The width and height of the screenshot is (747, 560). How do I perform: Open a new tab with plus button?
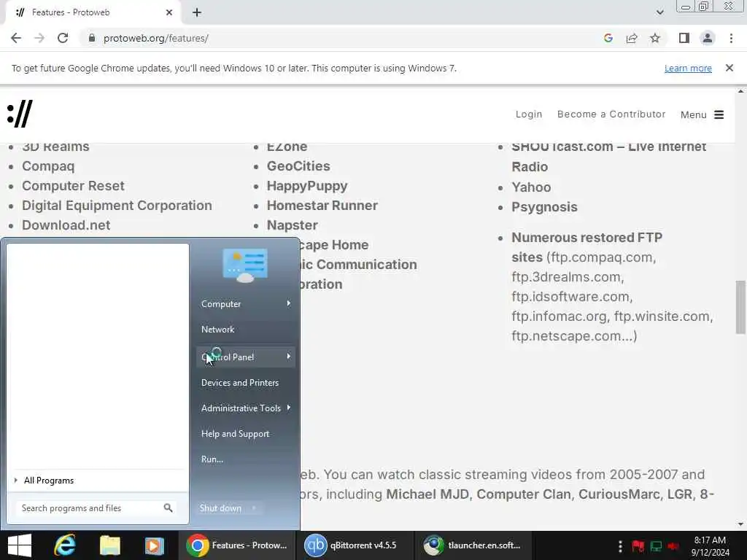pyautogui.click(x=197, y=12)
